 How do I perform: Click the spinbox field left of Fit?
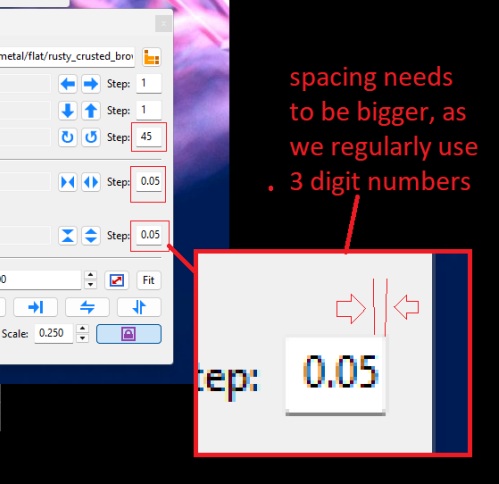(40, 280)
